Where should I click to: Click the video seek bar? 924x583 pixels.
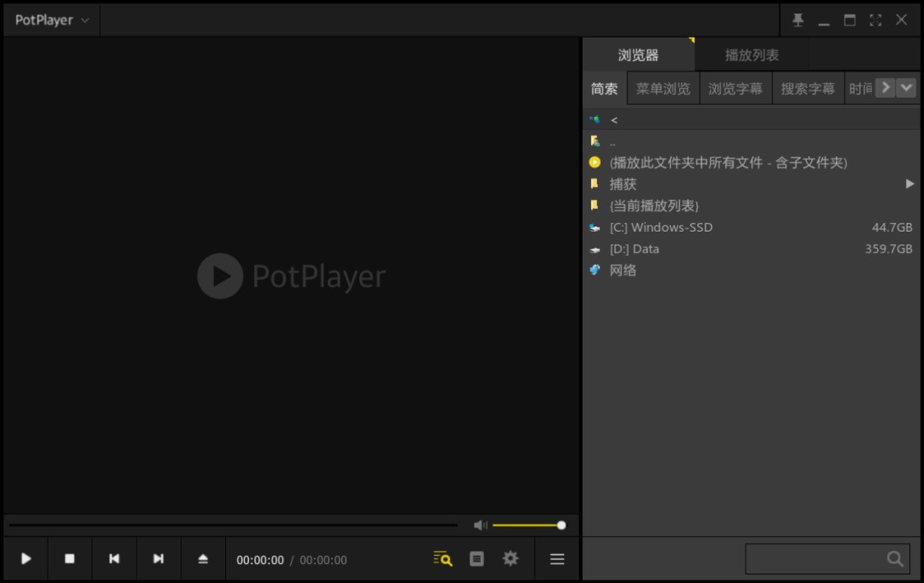point(234,525)
